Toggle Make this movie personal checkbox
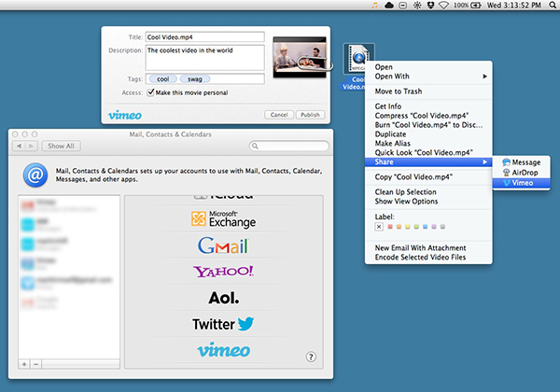560x392 pixels. tap(150, 92)
